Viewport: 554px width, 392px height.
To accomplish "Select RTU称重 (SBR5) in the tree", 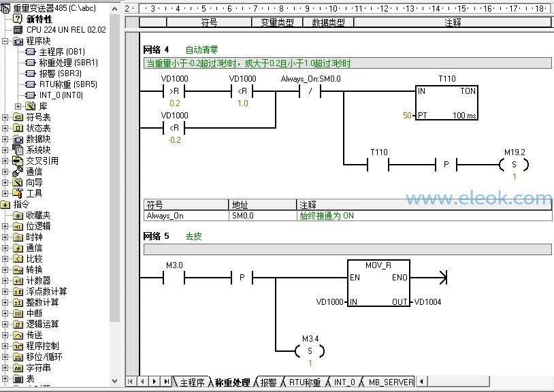I will click(68, 84).
